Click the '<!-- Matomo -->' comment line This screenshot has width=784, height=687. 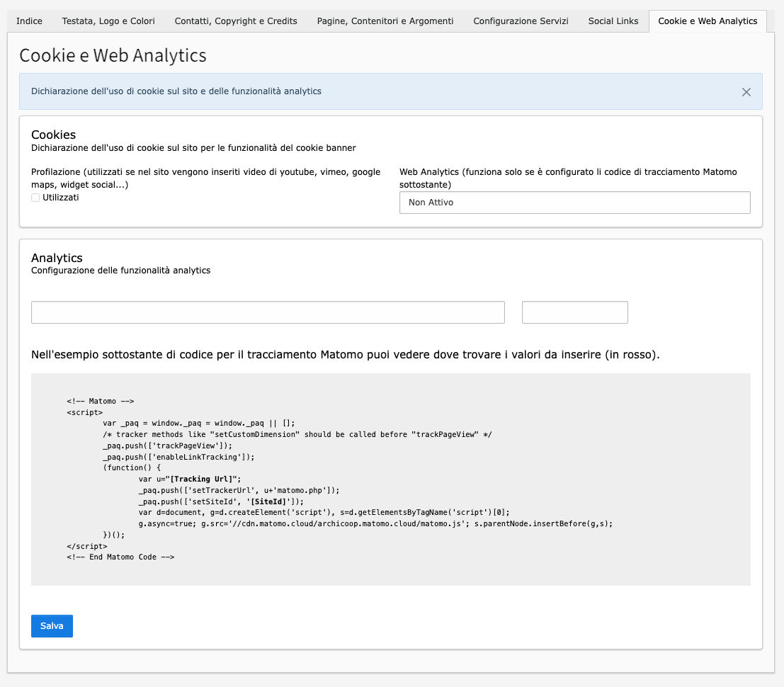pos(101,401)
